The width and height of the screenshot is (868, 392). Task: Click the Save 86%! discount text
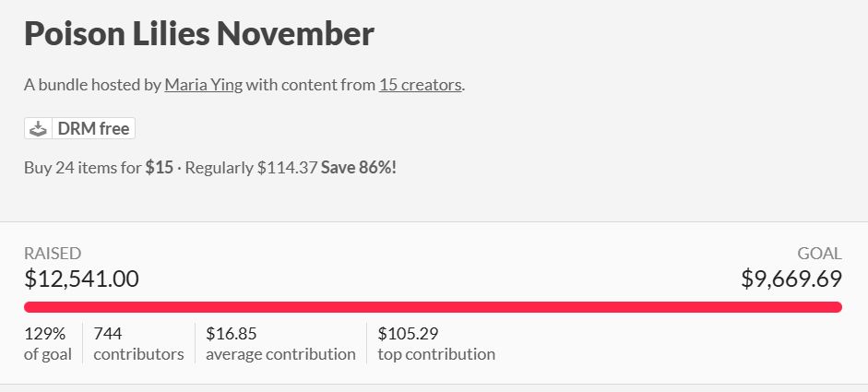359,169
